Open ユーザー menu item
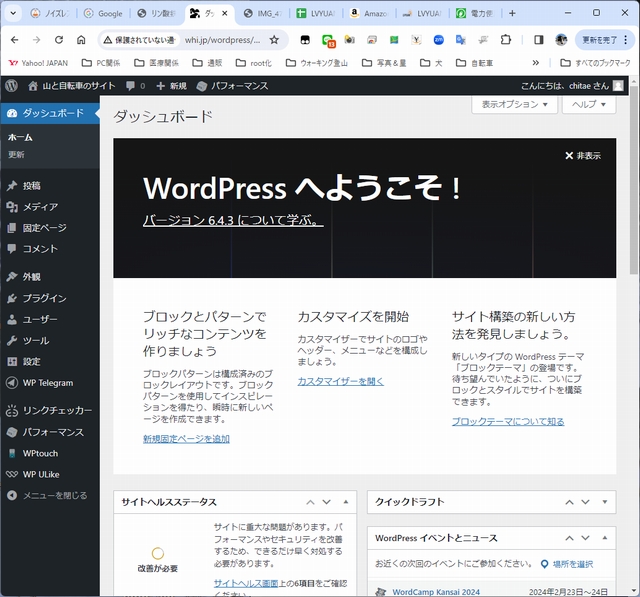The image size is (640, 597). [50, 319]
